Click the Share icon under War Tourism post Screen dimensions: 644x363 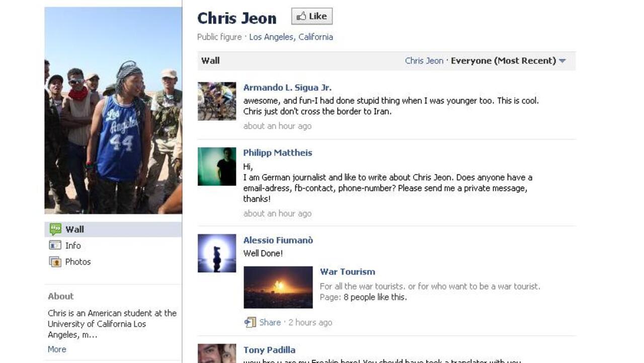[x=250, y=322]
